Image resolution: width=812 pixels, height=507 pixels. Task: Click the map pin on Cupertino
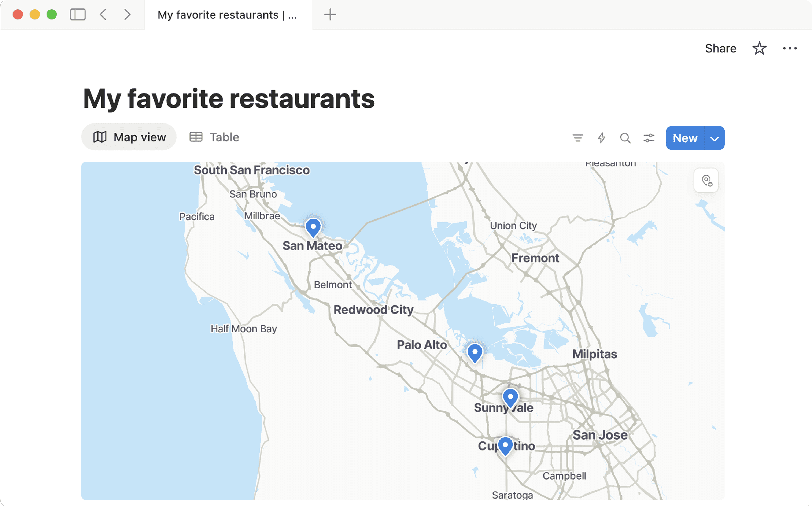point(505,445)
